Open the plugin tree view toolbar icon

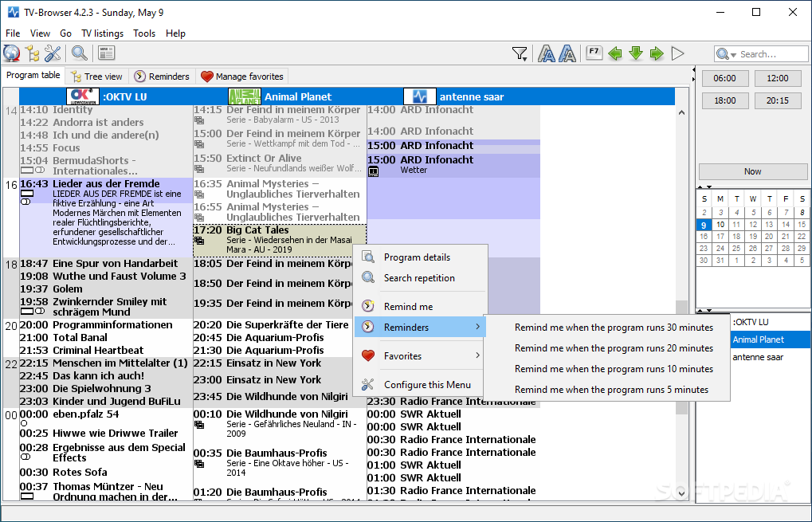pyautogui.click(x=33, y=53)
